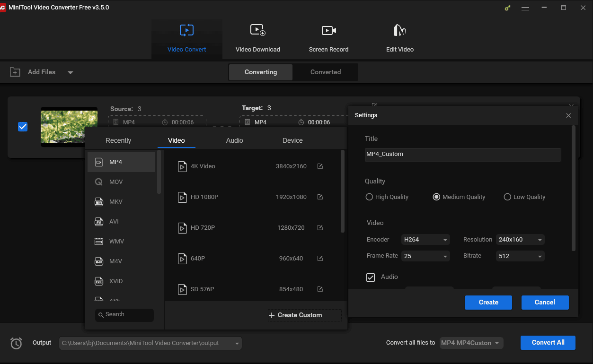Select the MKV format icon

(x=99, y=202)
